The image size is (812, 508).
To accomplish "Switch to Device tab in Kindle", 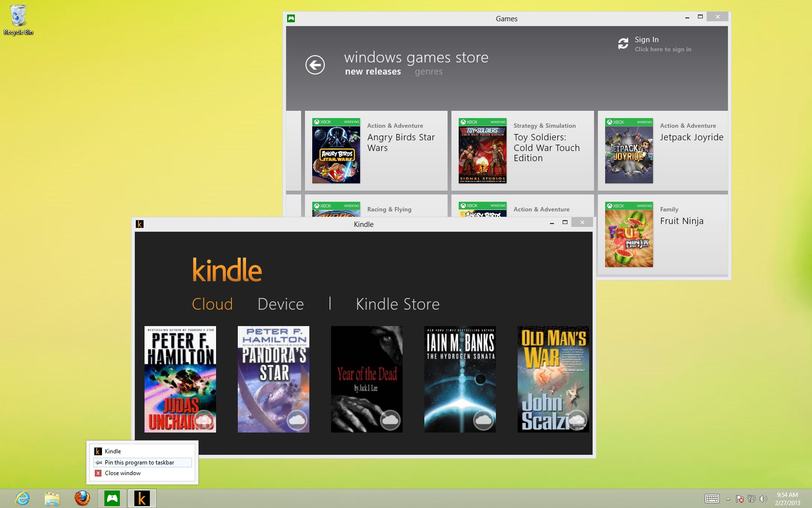I will coord(281,304).
